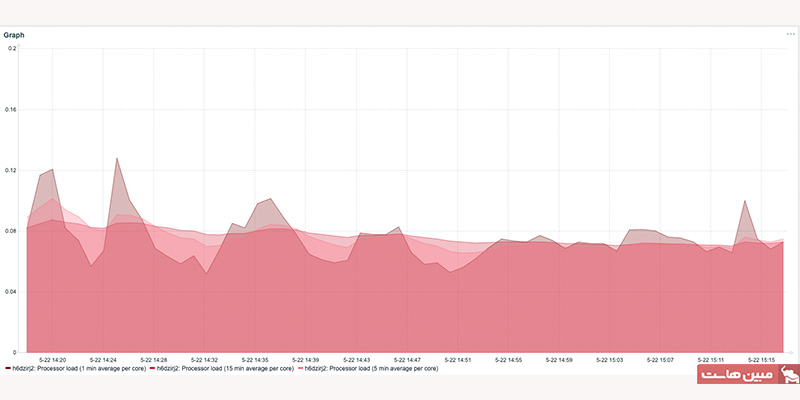The width and height of the screenshot is (800, 400).
Task: Select the 1 min average per core legend entry
Action: coord(76,368)
